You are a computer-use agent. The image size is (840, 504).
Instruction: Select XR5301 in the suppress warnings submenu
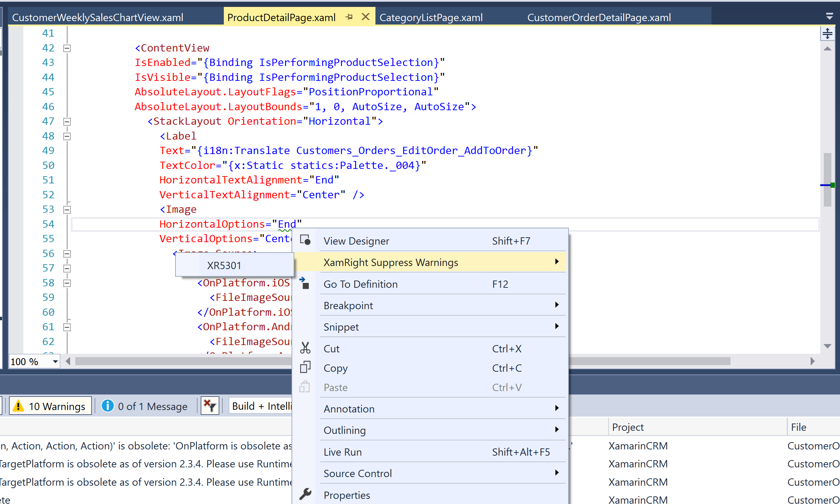coord(224,265)
